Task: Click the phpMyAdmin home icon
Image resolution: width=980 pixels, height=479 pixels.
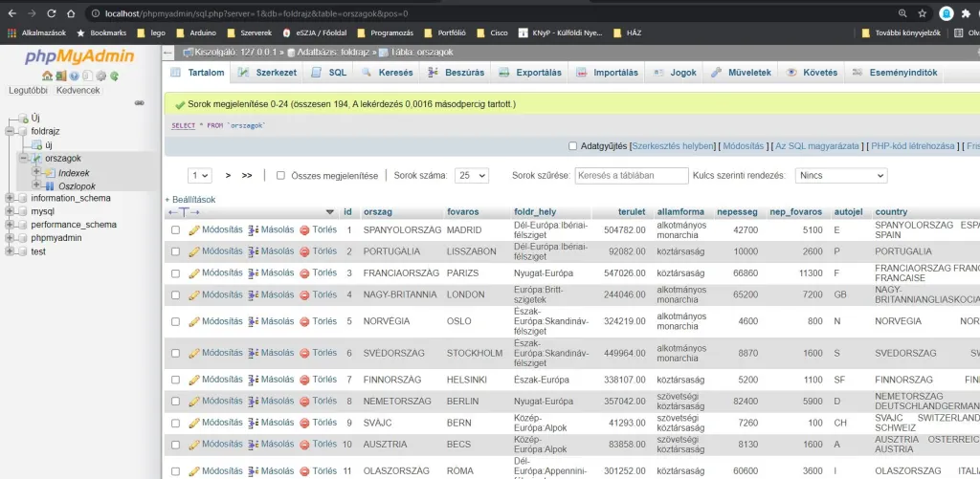Action: click(x=46, y=76)
